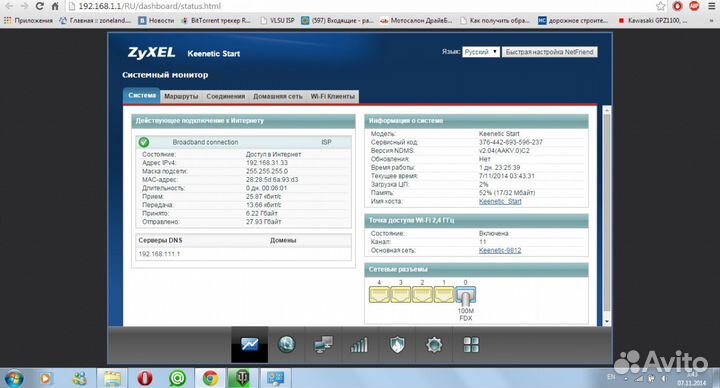Click the EN language indicator in tray
Viewport: 720px width, 388px height.
tap(611, 377)
